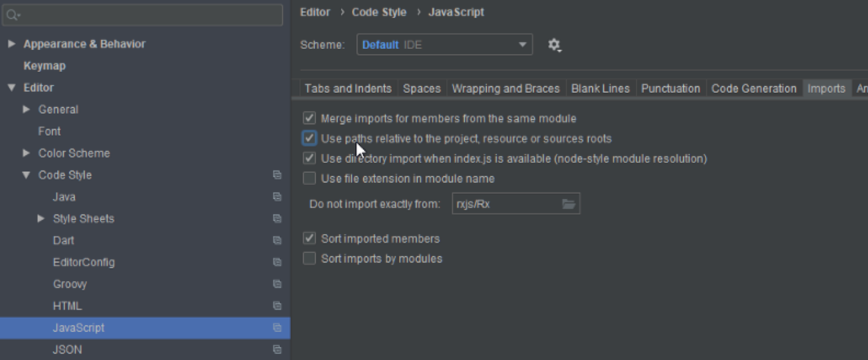Select EditorConfig code style
Screen dimensions: 868x360
pos(83,262)
